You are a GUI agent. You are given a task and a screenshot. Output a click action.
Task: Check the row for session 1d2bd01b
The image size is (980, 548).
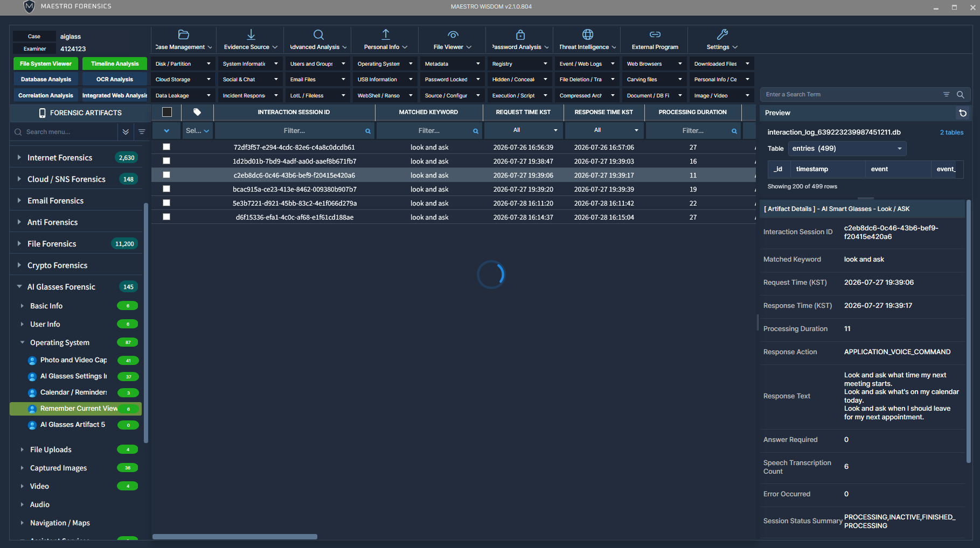(x=166, y=161)
